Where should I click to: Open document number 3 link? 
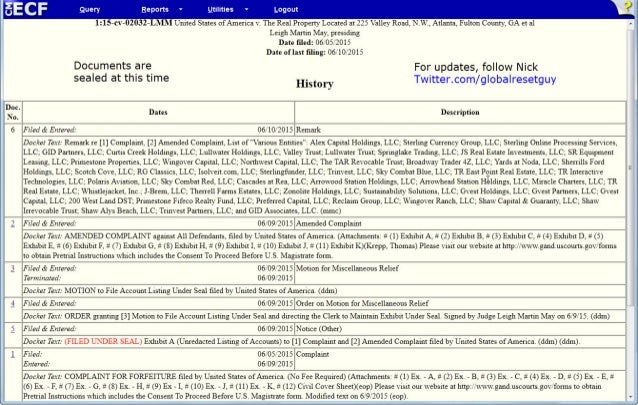point(13,268)
